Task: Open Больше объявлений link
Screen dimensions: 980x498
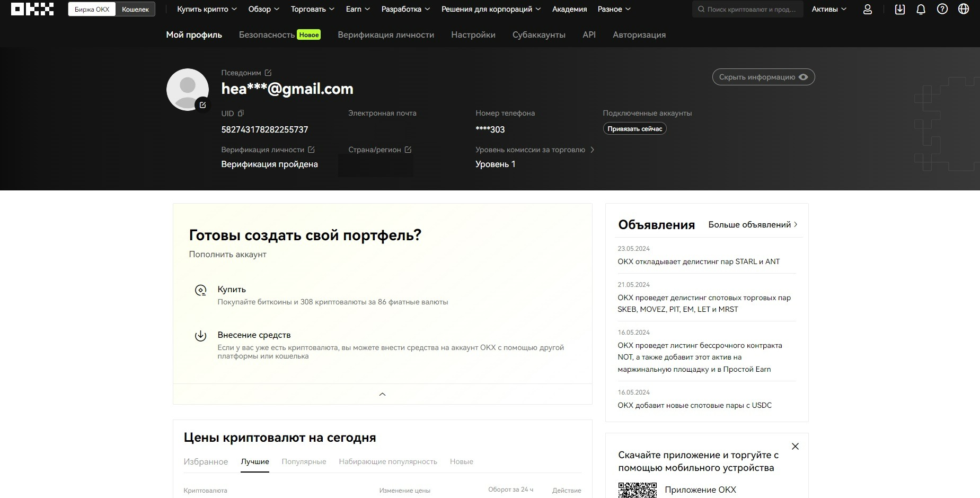Action: (x=753, y=224)
